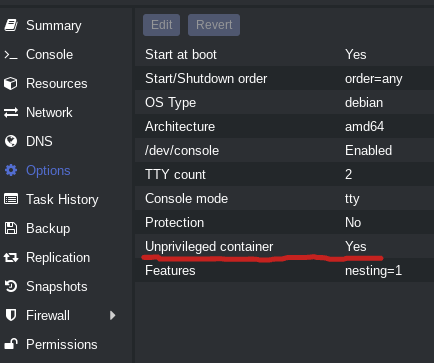Click the Summary book icon
The height and width of the screenshot is (363, 434).
coord(11,25)
